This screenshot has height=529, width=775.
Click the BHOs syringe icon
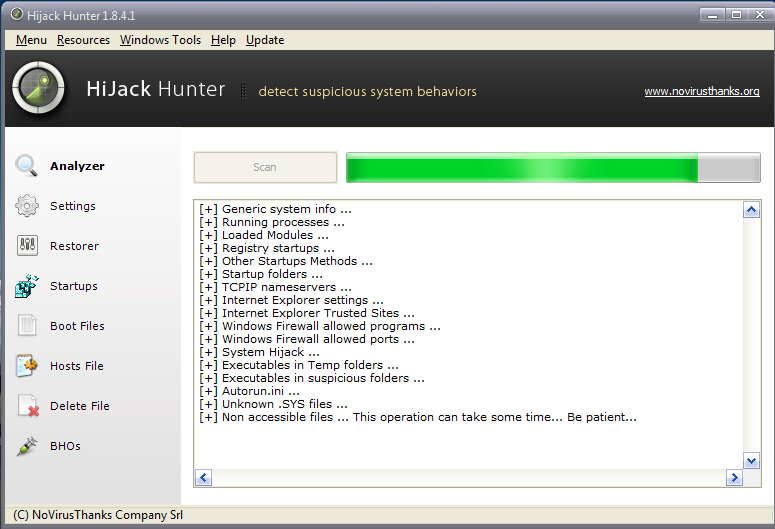coord(27,446)
